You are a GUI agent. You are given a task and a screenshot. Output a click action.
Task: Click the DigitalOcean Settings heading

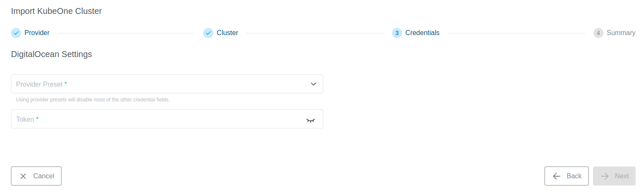(x=51, y=54)
